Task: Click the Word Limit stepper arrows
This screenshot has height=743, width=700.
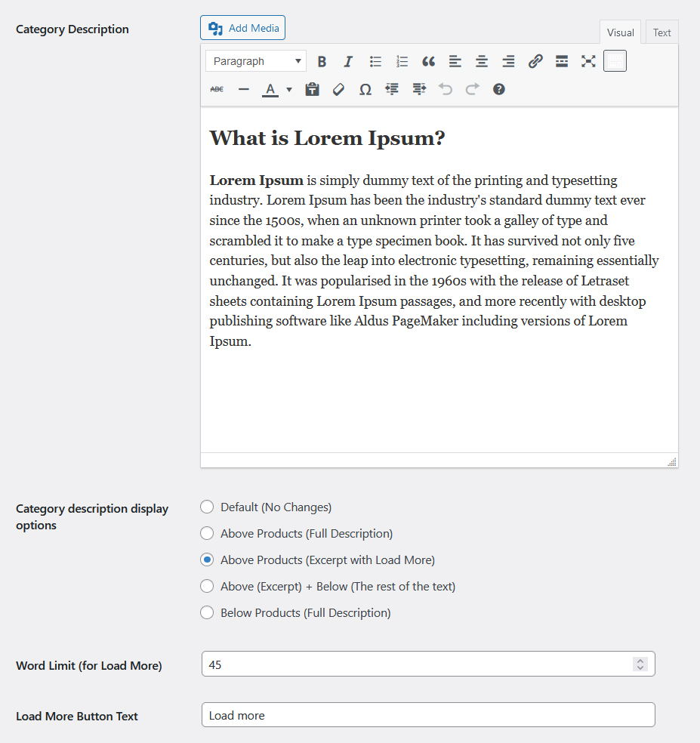Action: point(640,664)
